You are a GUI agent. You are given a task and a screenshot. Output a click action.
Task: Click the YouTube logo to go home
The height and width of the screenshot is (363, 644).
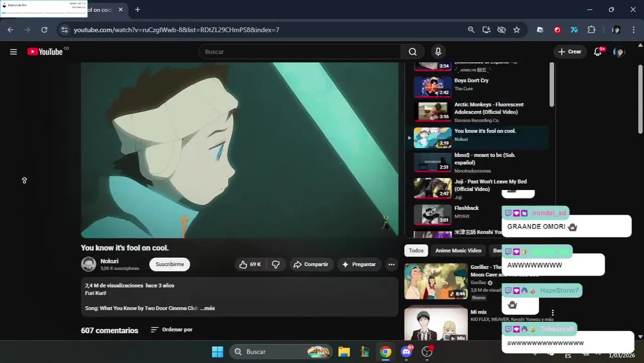click(45, 51)
